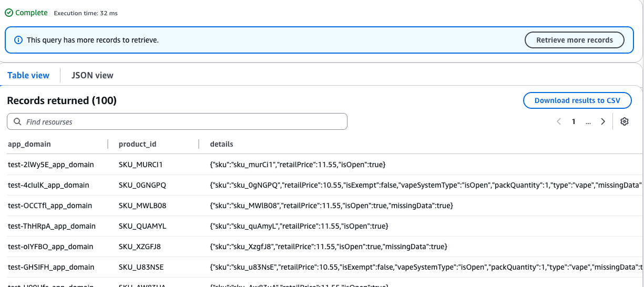644x287 pixels.
Task: Select page 1 in the pagination
Action: (574, 121)
